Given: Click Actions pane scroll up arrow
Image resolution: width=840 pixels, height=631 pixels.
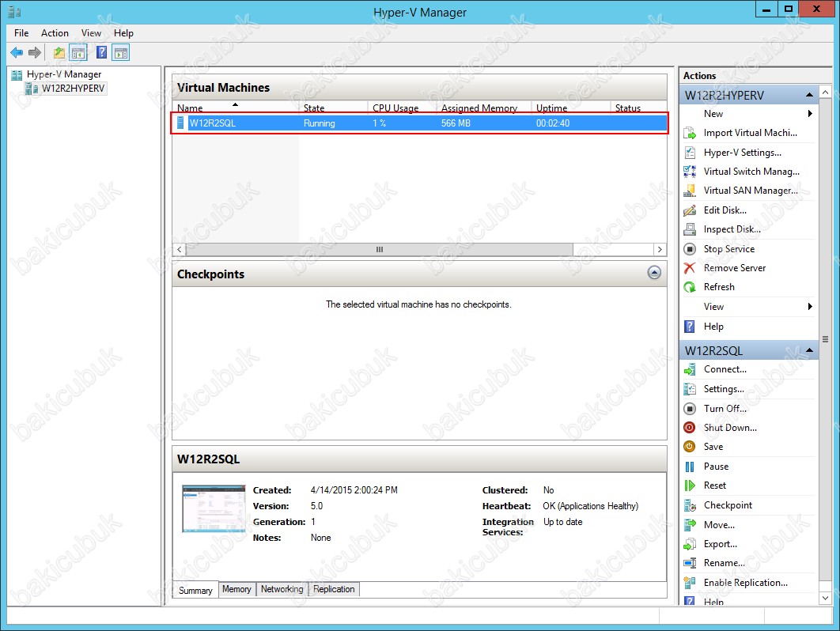Looking at the screenshot, I should [x=826, y=93].
